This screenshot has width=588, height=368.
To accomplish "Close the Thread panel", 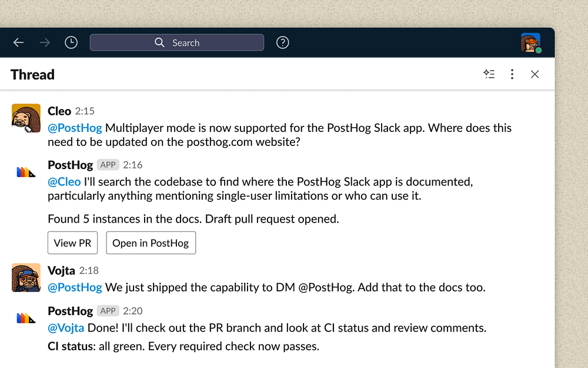I will (534, 74).
